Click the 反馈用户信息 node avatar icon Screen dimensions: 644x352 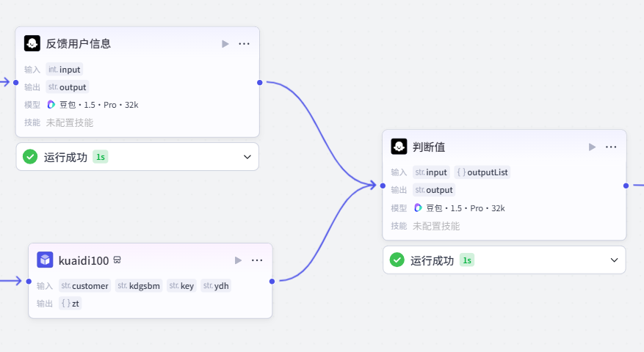point(32,43)
